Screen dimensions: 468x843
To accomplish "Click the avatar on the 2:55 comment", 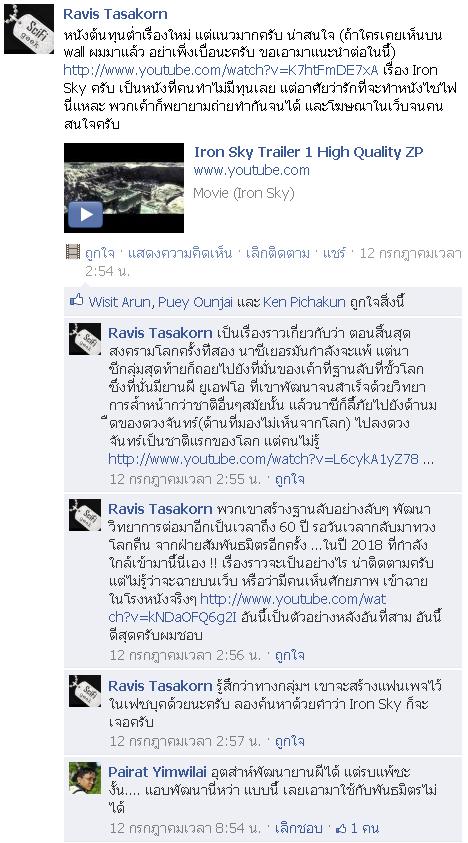I will [85, 339].
